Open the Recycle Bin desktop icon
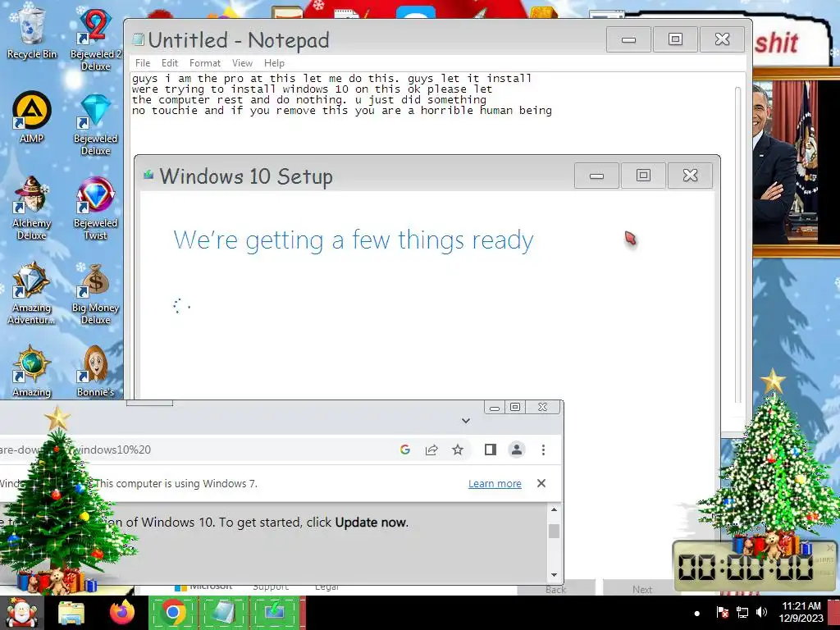This screenshot has height=630, width=840. pyautogui.click(x=32, y=33)
